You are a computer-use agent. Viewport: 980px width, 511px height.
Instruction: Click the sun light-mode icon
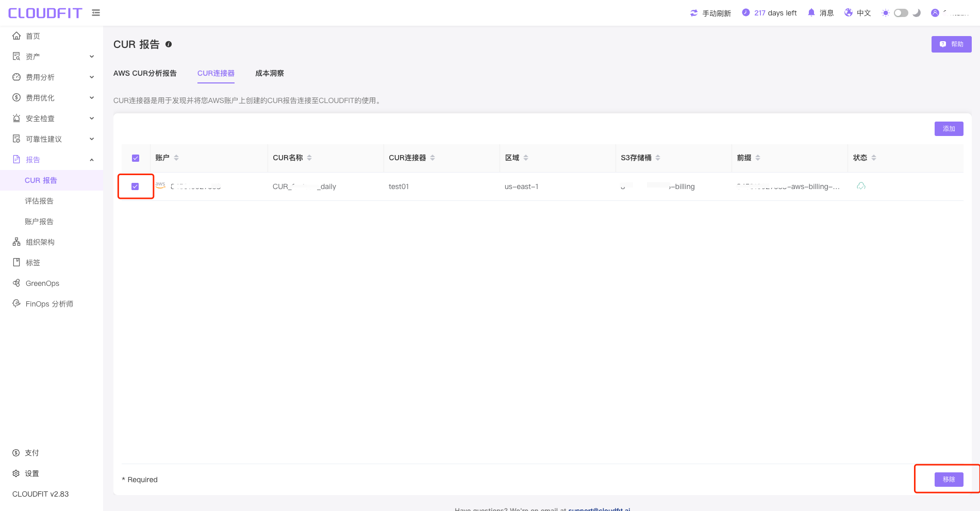click(x=886, y=13)
